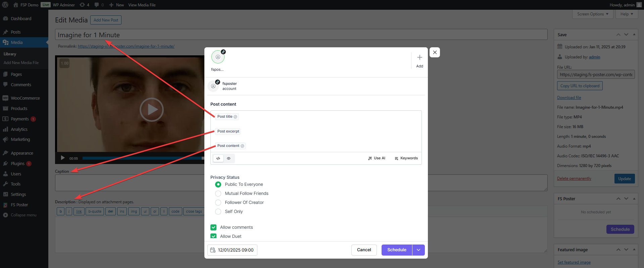The width and height of the screenshot is (644, 268).
Task: Click the Settings sidebar icon
Action: (x=5, y=194)
